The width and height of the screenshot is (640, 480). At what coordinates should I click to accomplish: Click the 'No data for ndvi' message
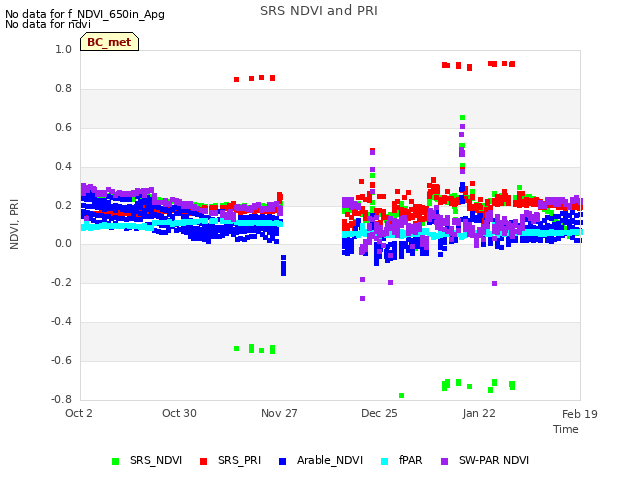tap(48, 24)
